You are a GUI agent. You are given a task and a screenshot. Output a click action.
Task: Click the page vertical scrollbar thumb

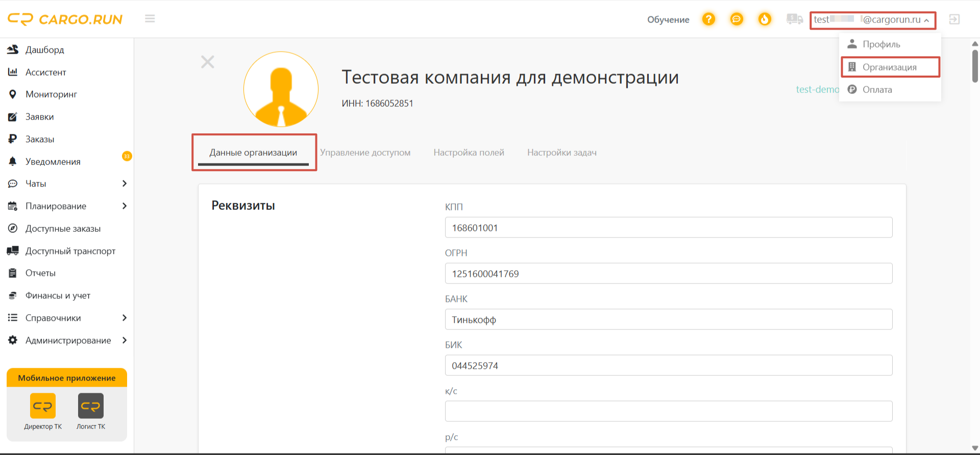[x=975, y=66]
